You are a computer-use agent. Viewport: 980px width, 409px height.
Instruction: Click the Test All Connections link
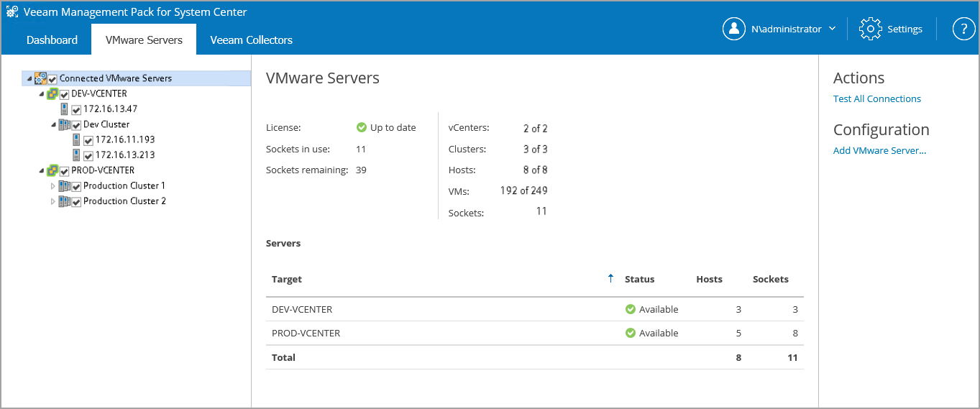pos(876,98)
